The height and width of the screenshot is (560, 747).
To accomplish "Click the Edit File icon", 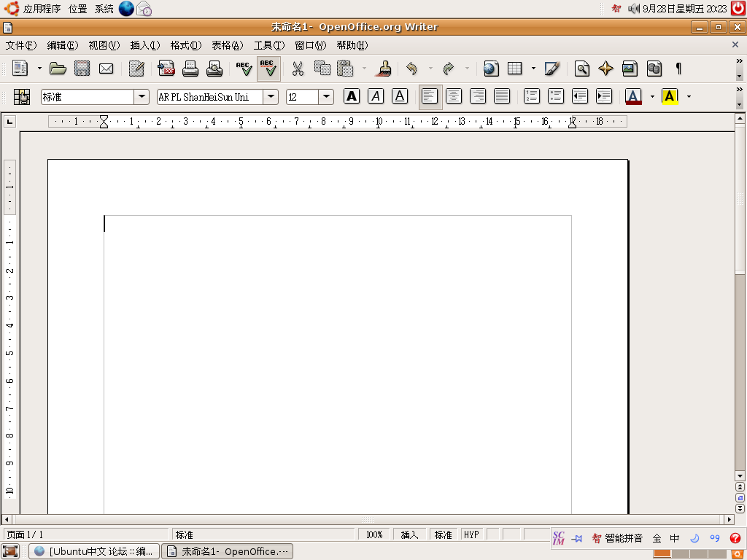I will (x=136, y=69).
